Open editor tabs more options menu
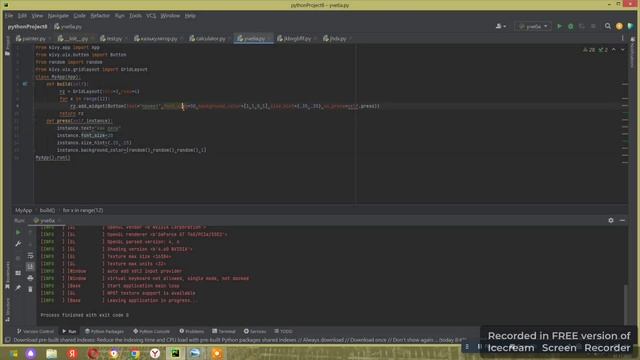Viewport: 640px width, 360px height. point(622,38)
